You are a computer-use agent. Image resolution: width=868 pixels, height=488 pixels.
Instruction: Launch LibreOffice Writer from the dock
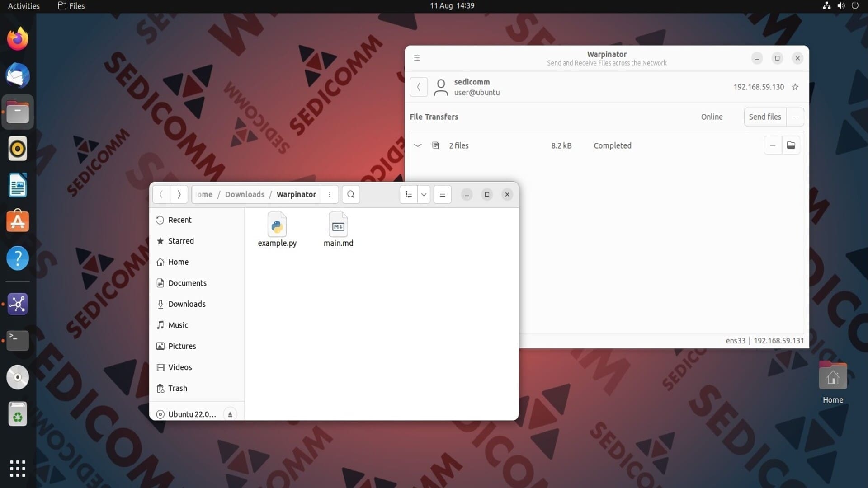click(18, 185)
